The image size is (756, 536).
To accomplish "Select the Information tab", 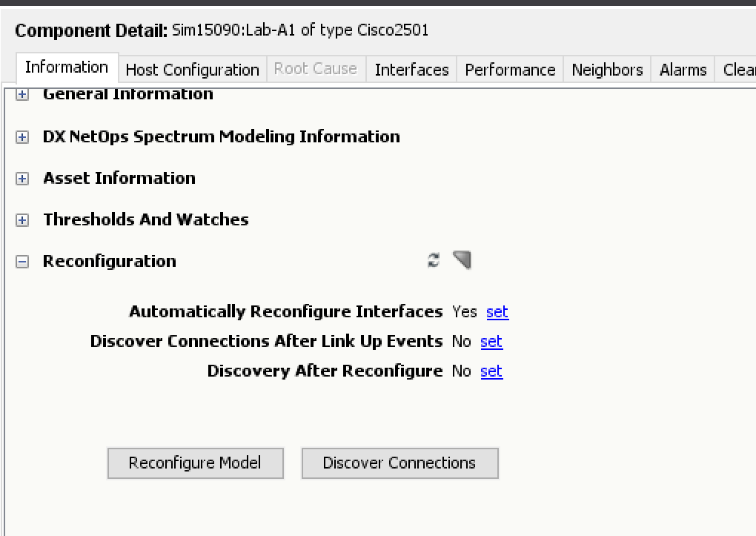I will pyautogui.click(x=67, y=67).
